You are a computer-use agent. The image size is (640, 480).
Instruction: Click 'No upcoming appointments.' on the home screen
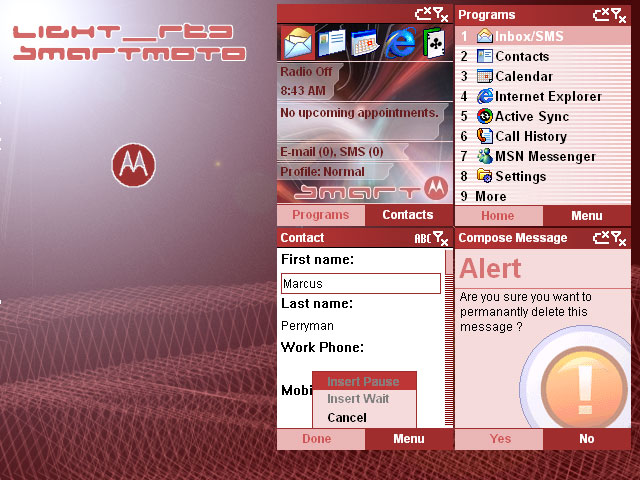tap(359, 113)
